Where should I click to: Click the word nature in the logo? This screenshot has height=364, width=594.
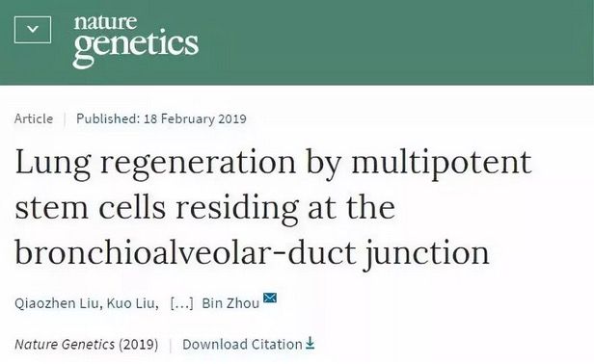pyautogui.click(x=105, y=22)
